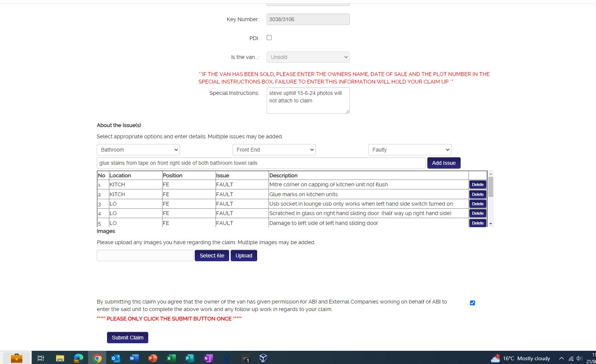Click the issues table scrollbar thumb

coord(491,187)
